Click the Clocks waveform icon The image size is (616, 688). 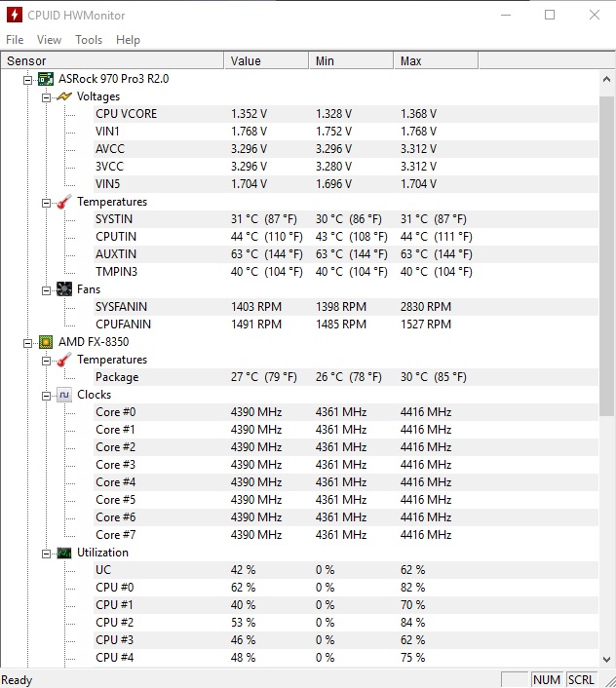[x=64, y=395]
